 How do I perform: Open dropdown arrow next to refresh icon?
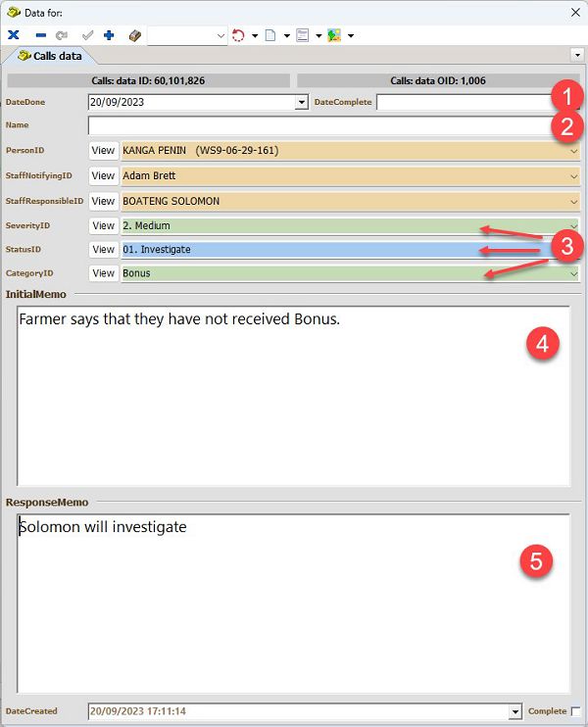pyautogui.click(x=255, y=35)
